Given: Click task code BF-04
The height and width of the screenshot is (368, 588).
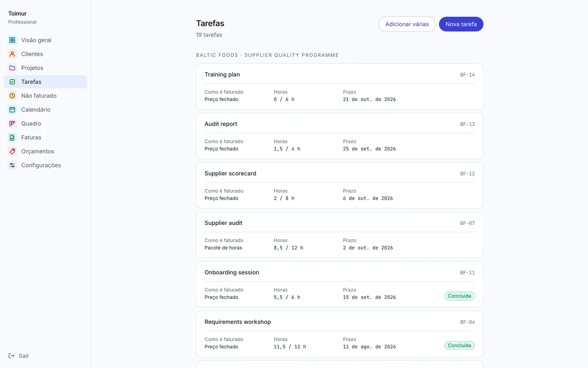Looking at the screenshot, I should (x=468, y=322).
